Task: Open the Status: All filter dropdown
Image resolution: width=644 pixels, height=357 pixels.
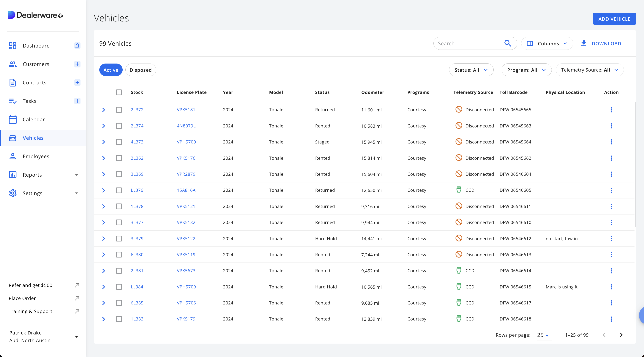Action: click(x=471, y=70)
